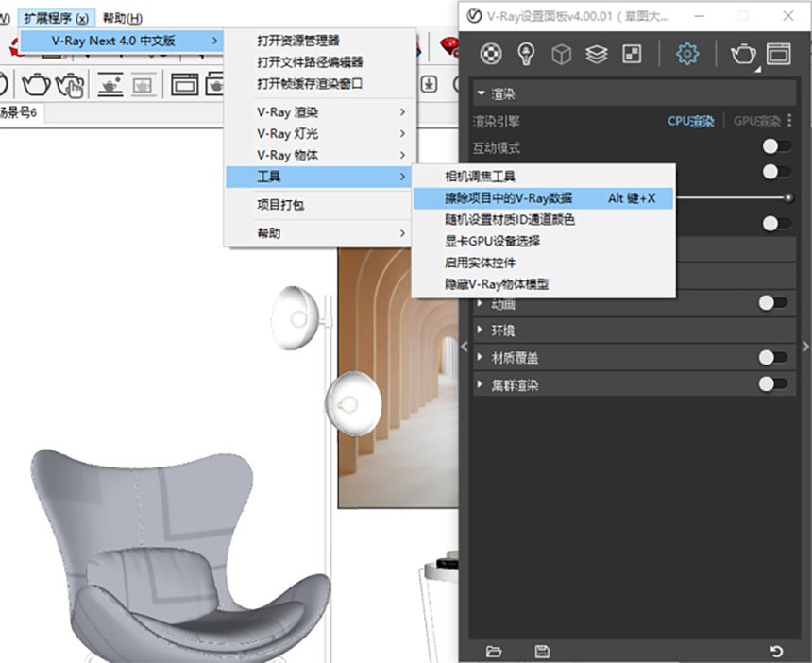This screenshot has height=663, width=812.
Task: Open the render elements layers icon
Action: tap(597, 54)
